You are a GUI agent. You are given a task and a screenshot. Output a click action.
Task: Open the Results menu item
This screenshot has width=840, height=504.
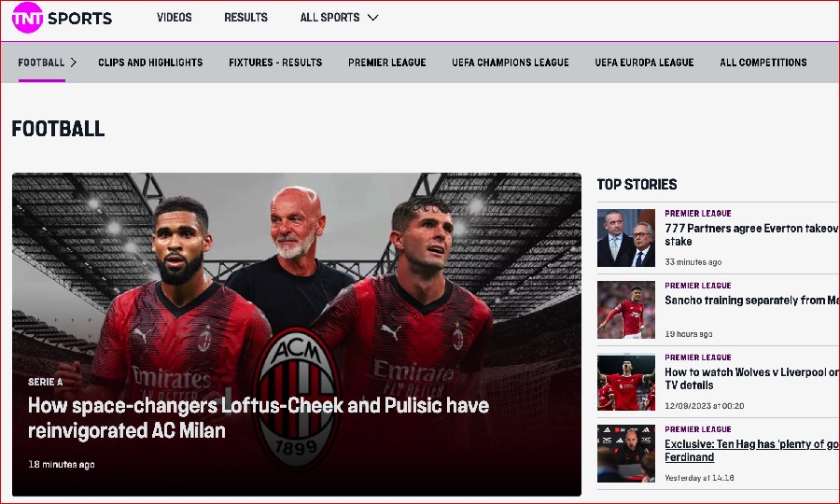[x=245, y=18]
